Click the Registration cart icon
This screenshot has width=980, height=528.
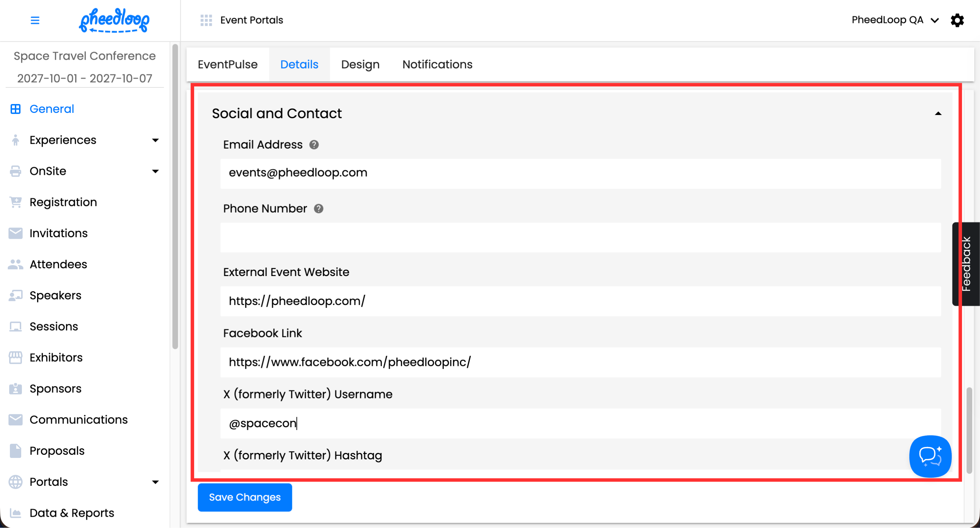point(16,202)
